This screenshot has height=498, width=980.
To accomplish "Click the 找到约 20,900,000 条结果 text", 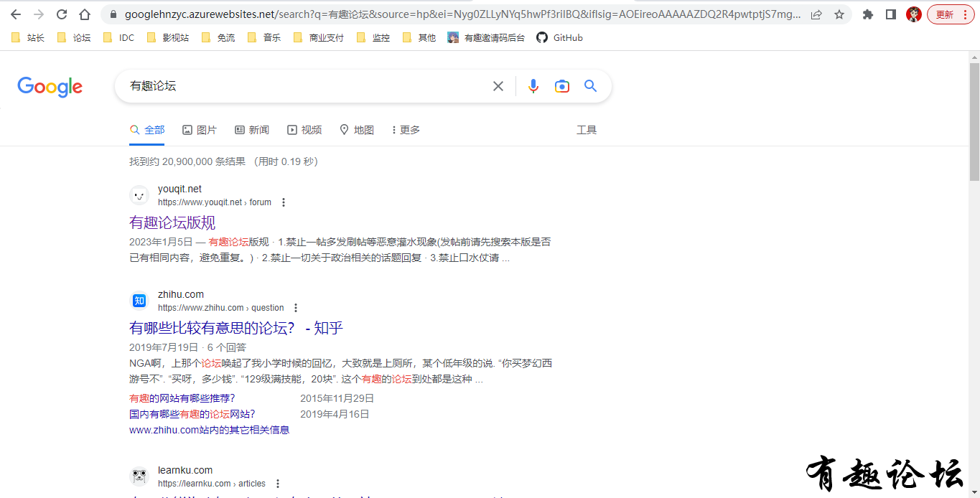I will coord(187,161).
